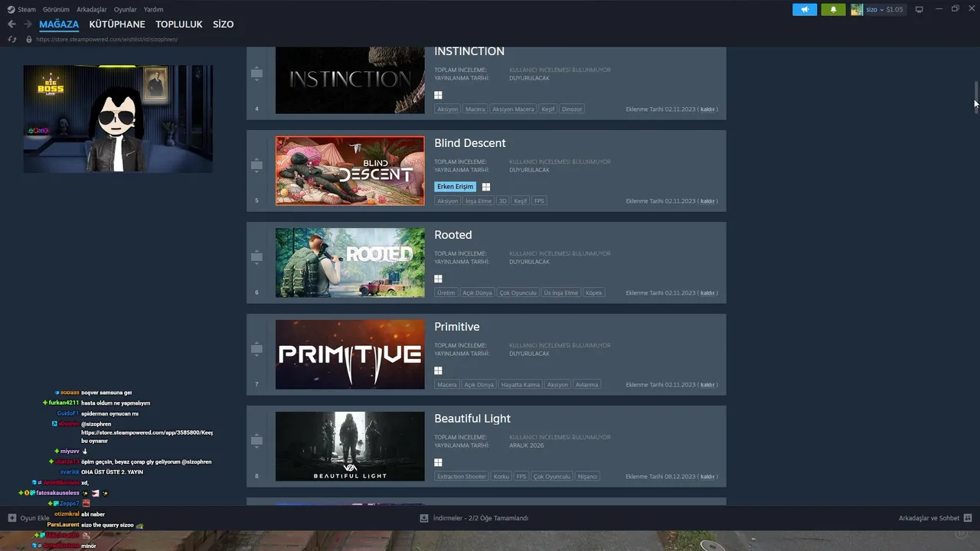Switch to the TOPLULUK tab
Viewport: 980px width, 551px height.
[179, 24]
